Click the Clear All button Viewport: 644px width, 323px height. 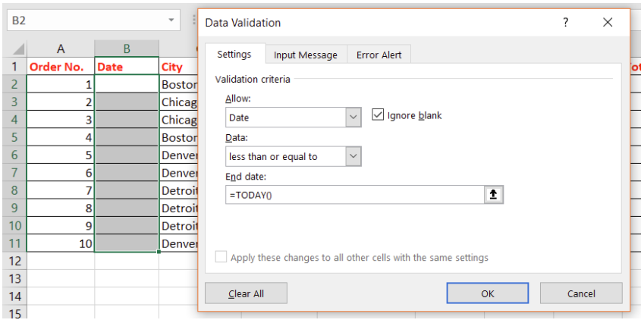[246, 293]
